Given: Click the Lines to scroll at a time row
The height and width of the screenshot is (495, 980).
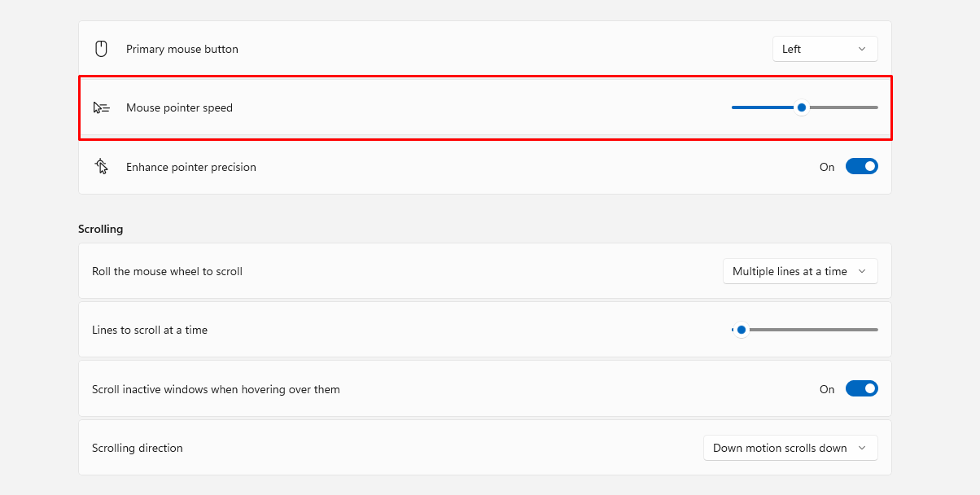Looking at the screenshot, I should click(x=485, y=330).
